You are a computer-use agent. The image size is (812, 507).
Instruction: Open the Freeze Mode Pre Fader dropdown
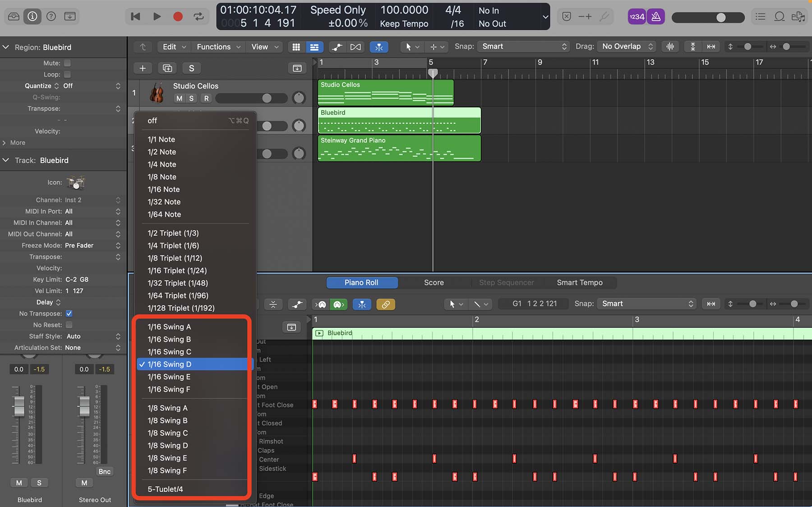(93, 245)
